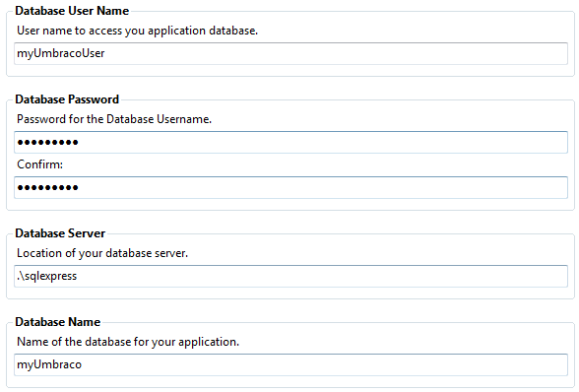Select the Confirm password input field
The height and width of the screenshot is (392, 579).
pyautogui.click(x=290, y=188)
